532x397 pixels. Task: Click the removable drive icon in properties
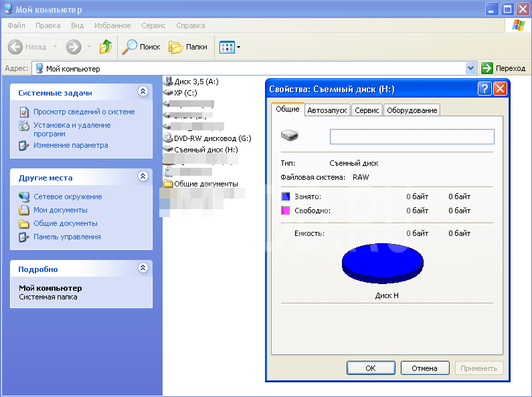tap(289, 135)
